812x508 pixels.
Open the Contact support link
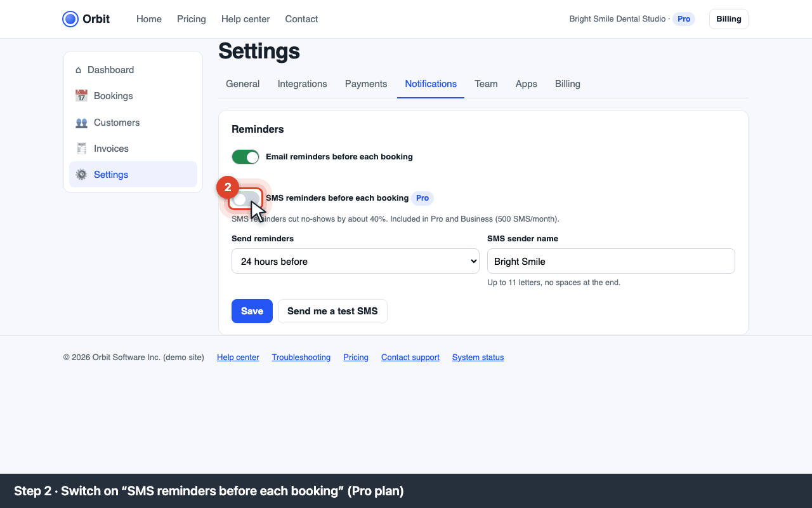point(410,358)
